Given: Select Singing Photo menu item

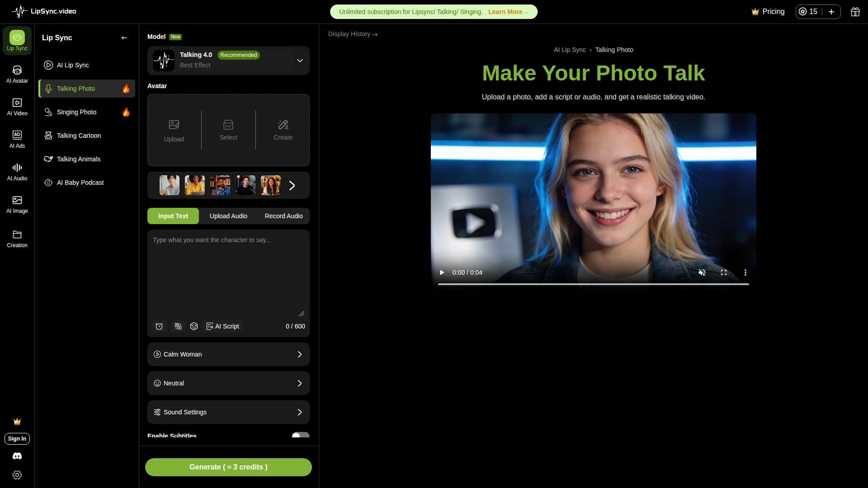Looking at the screenshot, I should [x=87, y=112].
